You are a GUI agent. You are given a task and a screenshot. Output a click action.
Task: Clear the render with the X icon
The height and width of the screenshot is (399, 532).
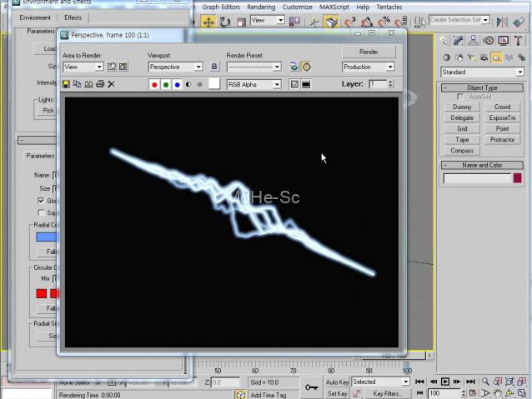point(111,84)
